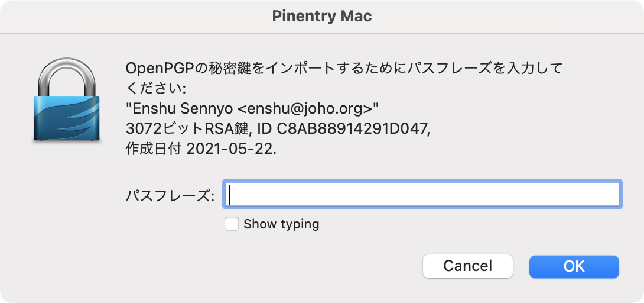Image resolution: width=644 pixels, height=303 pixels.
Task: Enable the Show typing checkbox
Action: [232, 224]
